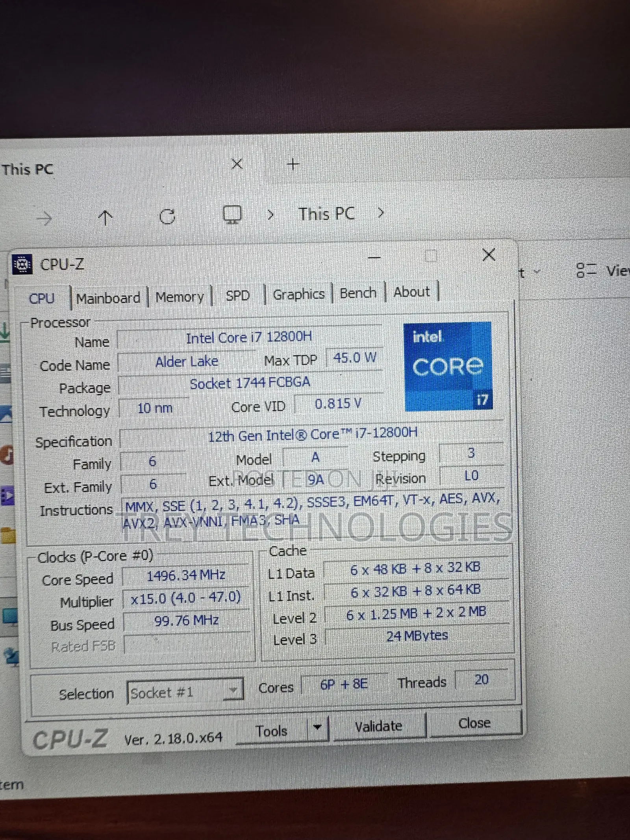630x840 pixels.
Task: Click the Up arrow in File Explorer
Action: pos(105,217)
